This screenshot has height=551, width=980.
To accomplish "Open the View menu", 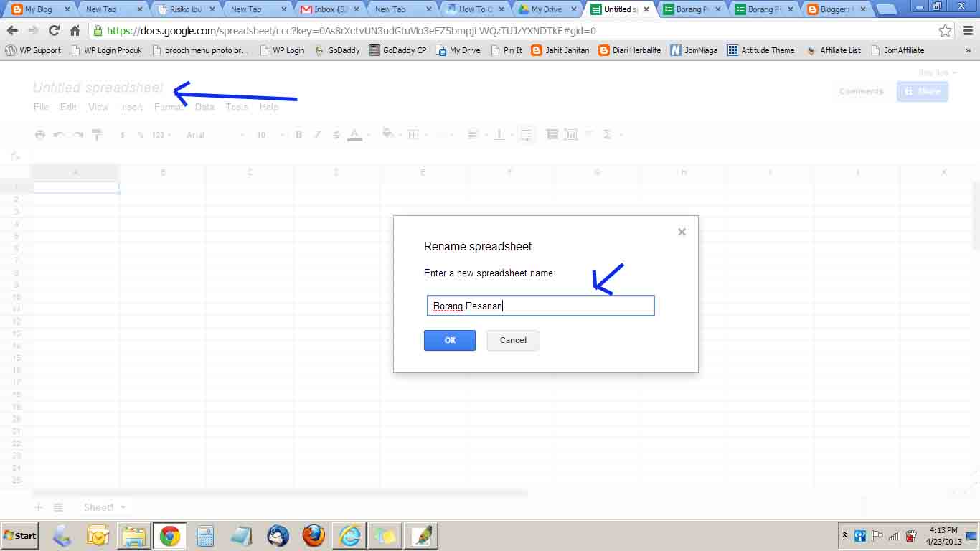I will (x=98, y=107).
